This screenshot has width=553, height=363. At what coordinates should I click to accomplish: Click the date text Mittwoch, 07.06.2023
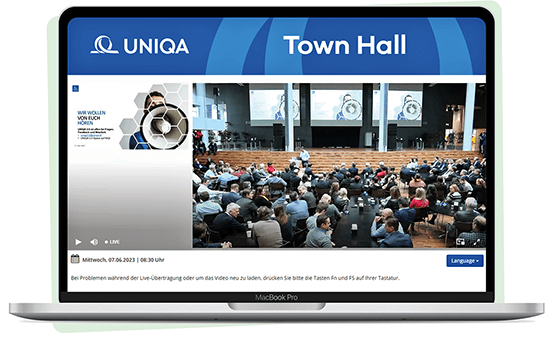point(109,260)
